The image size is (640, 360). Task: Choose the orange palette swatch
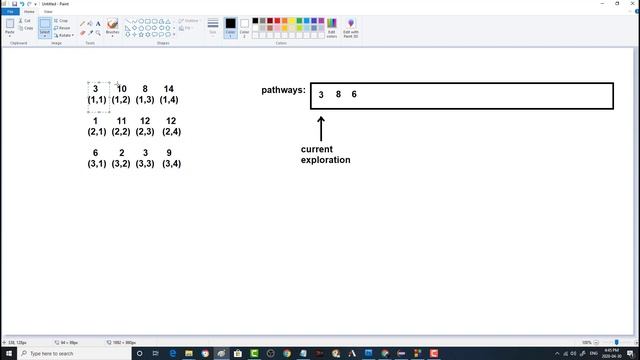pos(284,20)
